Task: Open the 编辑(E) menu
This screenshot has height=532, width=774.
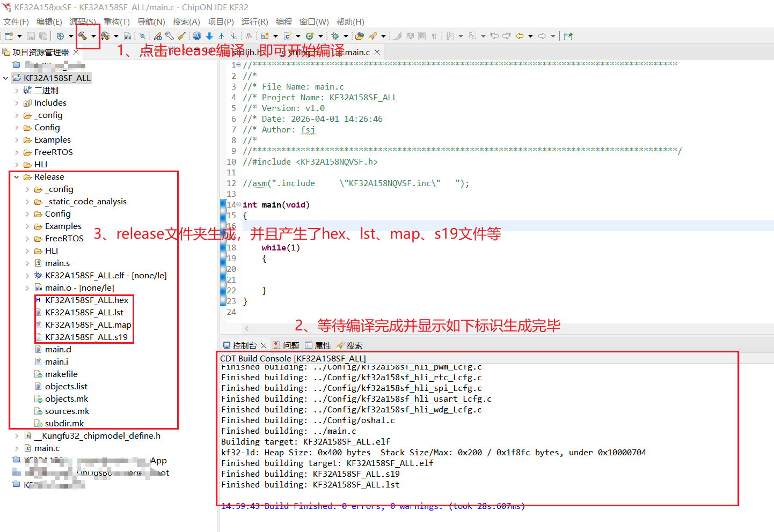Action: (49, 21)
